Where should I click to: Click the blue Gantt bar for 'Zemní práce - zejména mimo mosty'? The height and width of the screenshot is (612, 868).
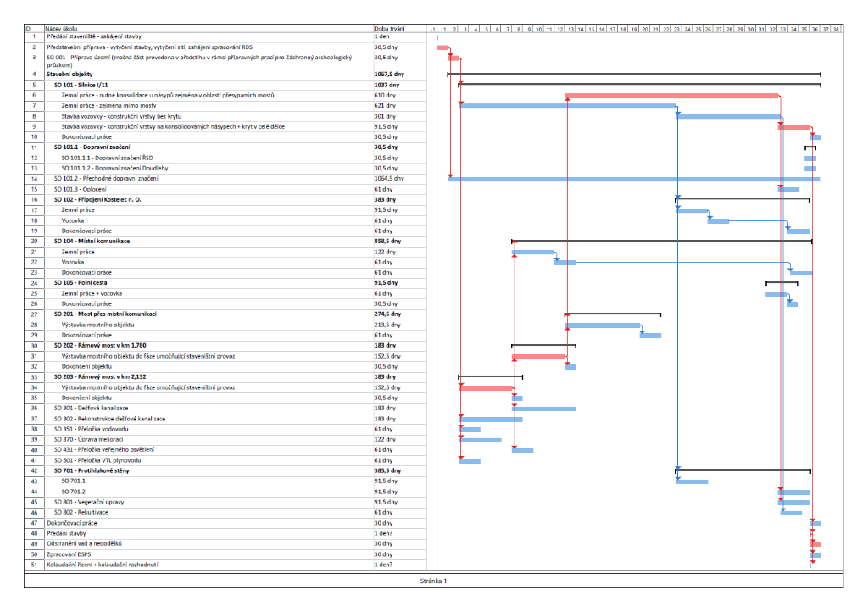566,106
